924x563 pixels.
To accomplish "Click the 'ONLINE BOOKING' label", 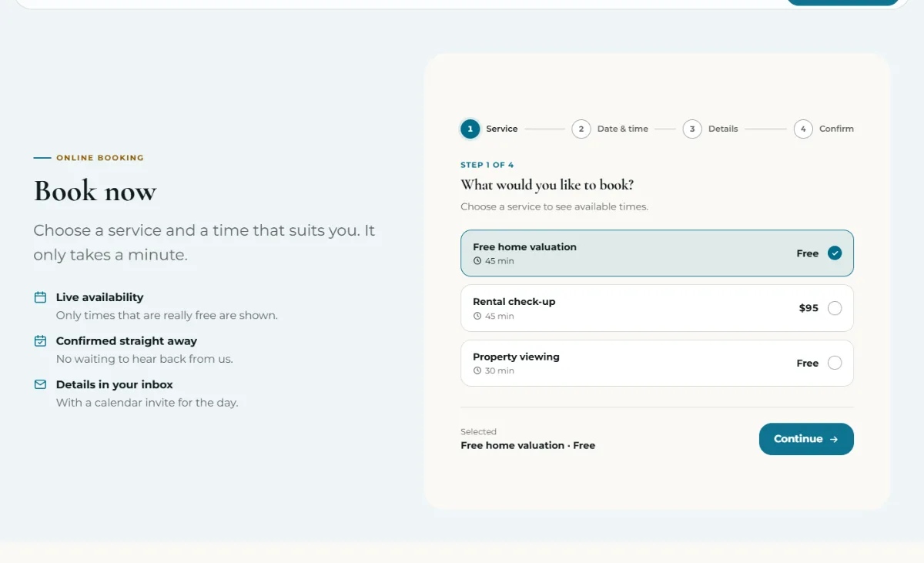I will pyautogui.click(x=100, y=158).
